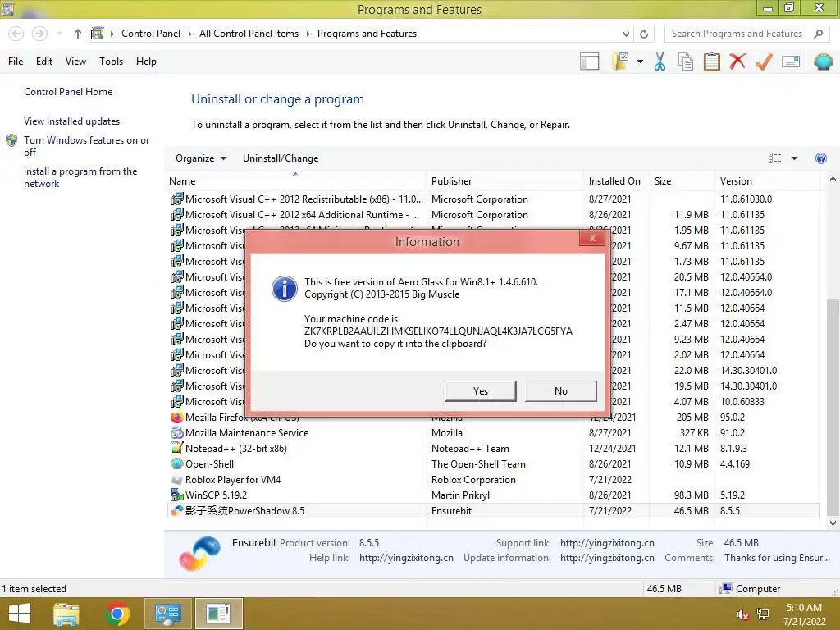Image resolution: width=840 pixels, height=630 pixels.
Task: Select Microsoft Visual C++ 2012 Redistributable (x86) row
Action: pyautogui.click(x=493, y=199)
